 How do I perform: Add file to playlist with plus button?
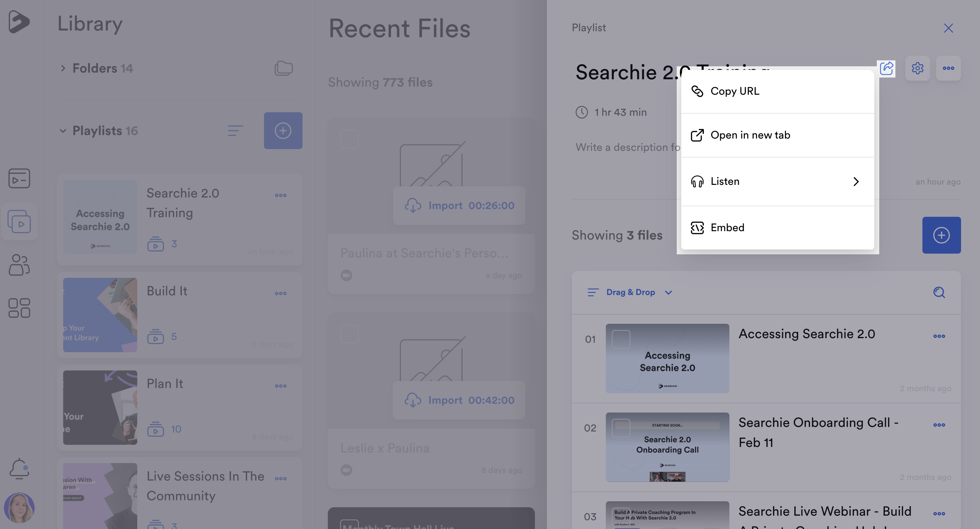tap(941, 235)
